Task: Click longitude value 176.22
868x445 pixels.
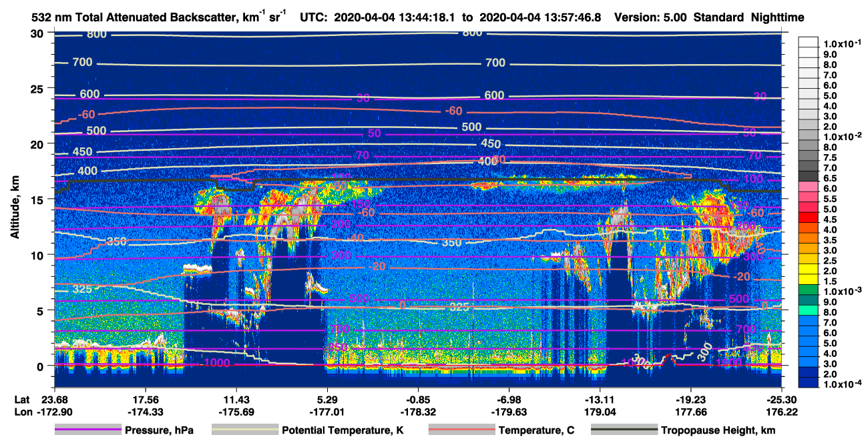Action: click(x=781, y=412)
